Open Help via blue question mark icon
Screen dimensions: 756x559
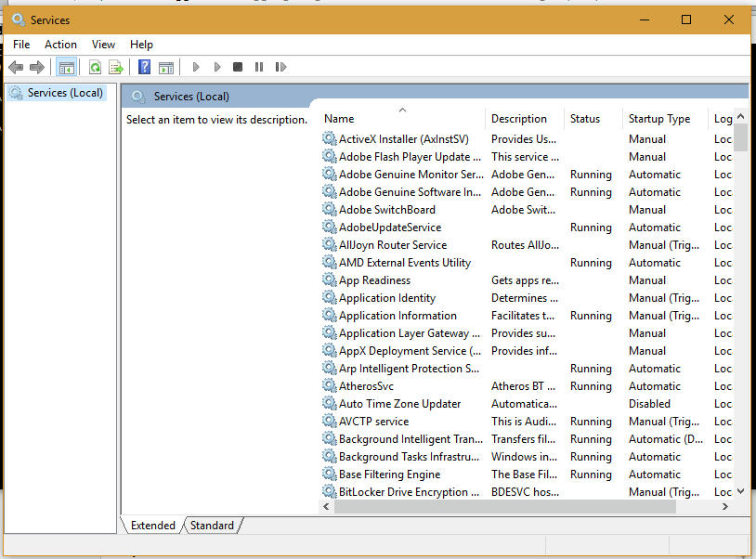pyautogui.click(x=144, y=67)
